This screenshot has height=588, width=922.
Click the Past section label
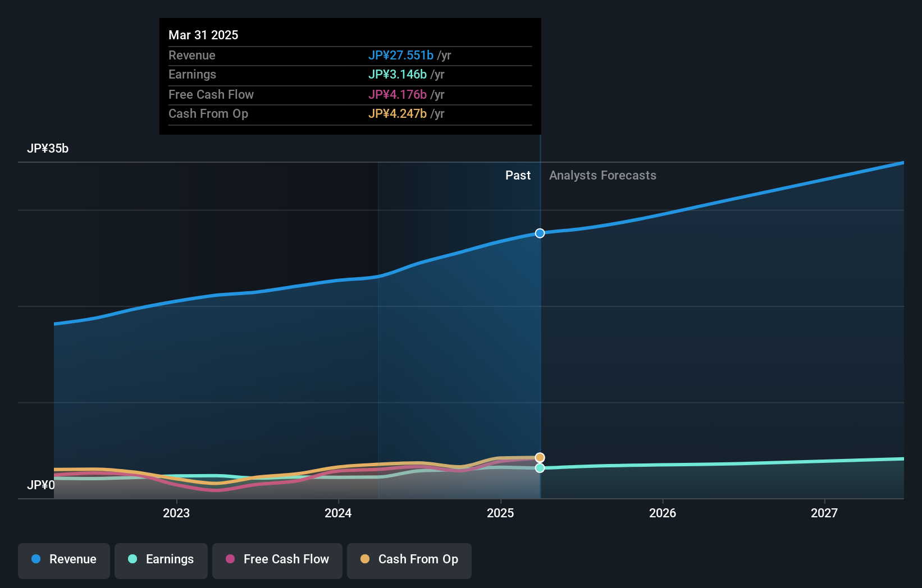tap(518, 176)
